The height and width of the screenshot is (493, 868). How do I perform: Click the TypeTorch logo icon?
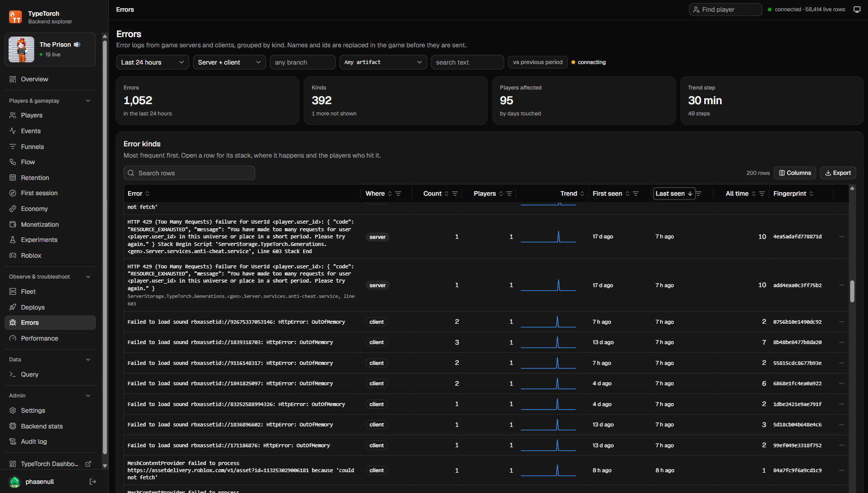click(x=16, y=17)
